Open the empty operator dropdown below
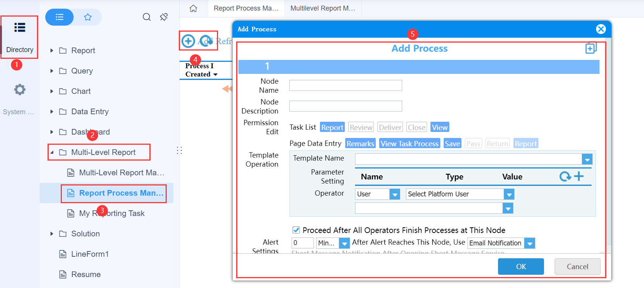Screen dimensions: 644x288 point(508,208)
